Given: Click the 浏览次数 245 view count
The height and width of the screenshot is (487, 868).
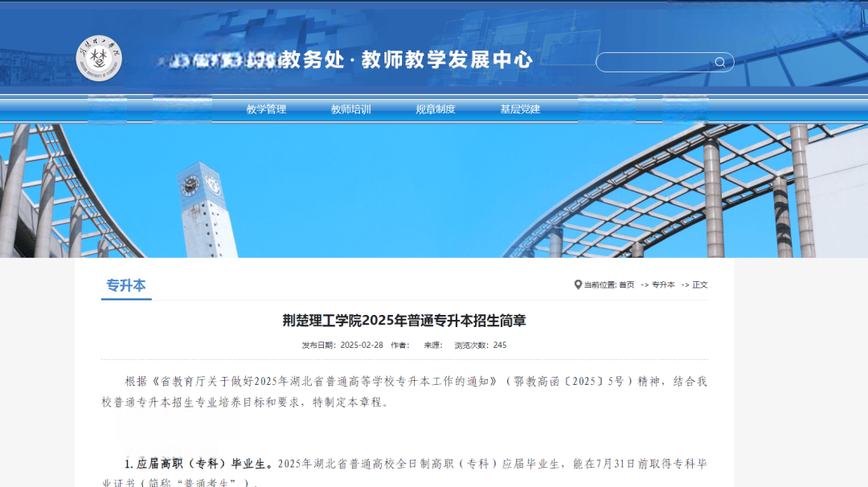Looking at the screenshot, I should click(x=481, y=345).
